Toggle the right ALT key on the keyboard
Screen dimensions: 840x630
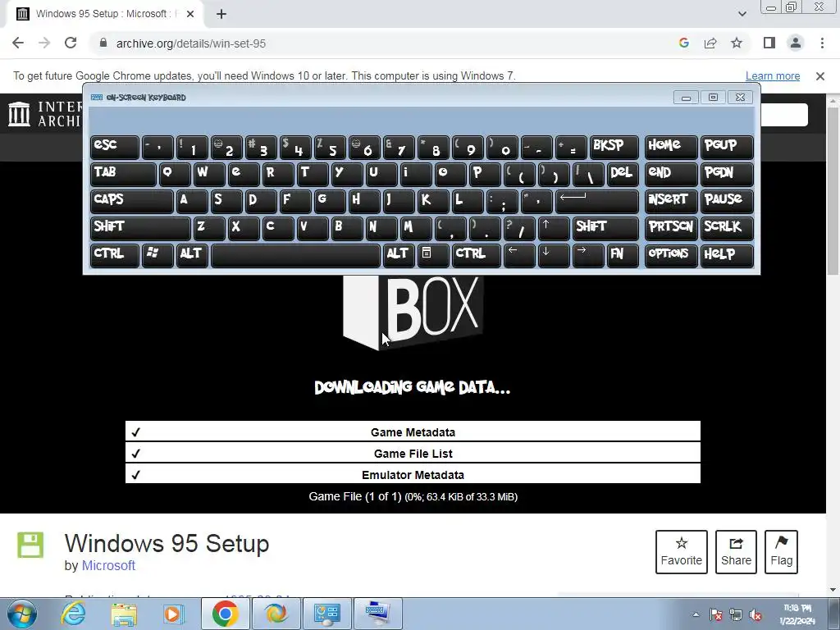pos(399,256)
